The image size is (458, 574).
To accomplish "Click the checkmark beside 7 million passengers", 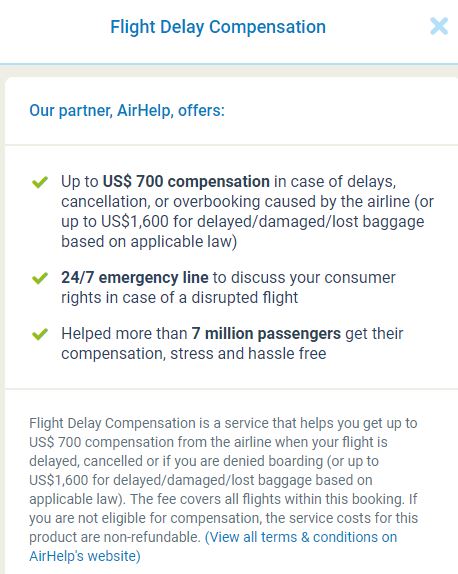I will [40, 334].
